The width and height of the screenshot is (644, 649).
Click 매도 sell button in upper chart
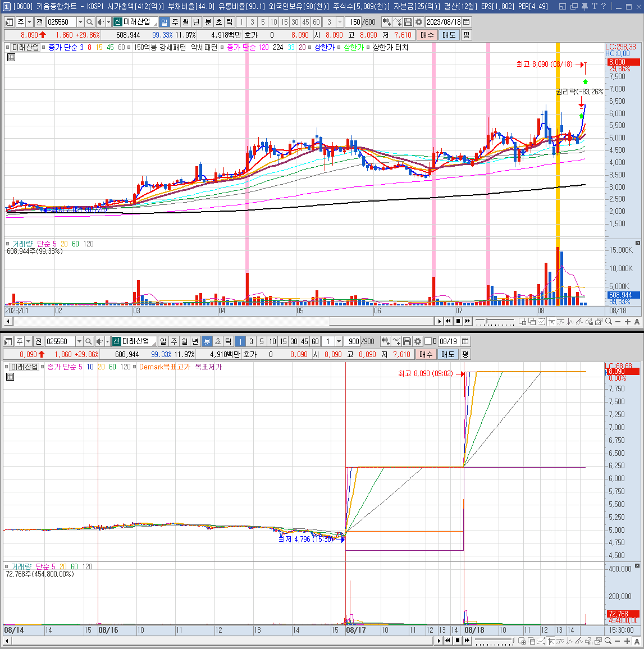click(449, 35)
